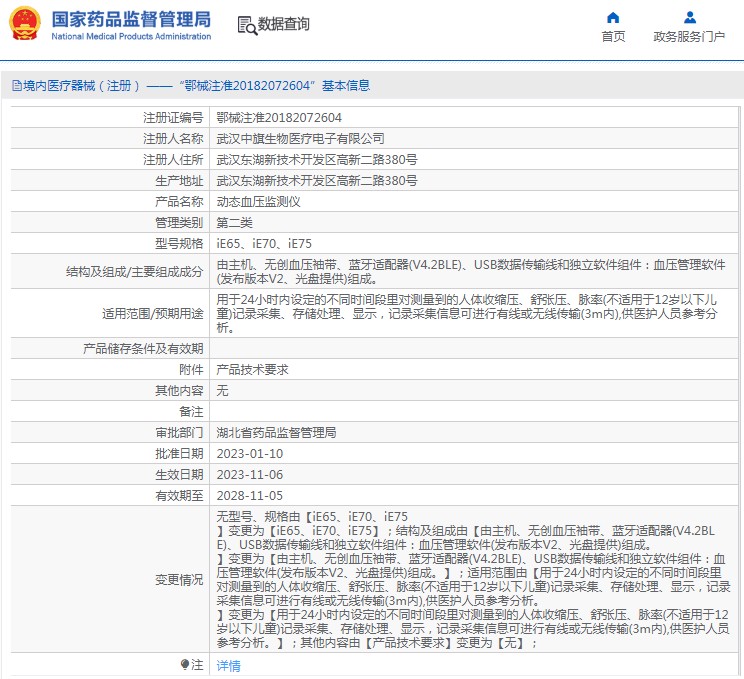Image resolution: width=744 pixels, height=679 pixels.
Task: Click the approval authority 湖北省药品监督管理局
Action: pyautogui.click(x=276, y=432)
